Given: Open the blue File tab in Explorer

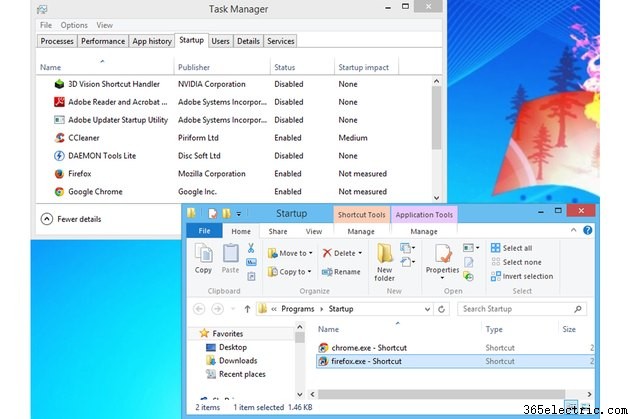Looking at the screenshot, I should 205,231.
